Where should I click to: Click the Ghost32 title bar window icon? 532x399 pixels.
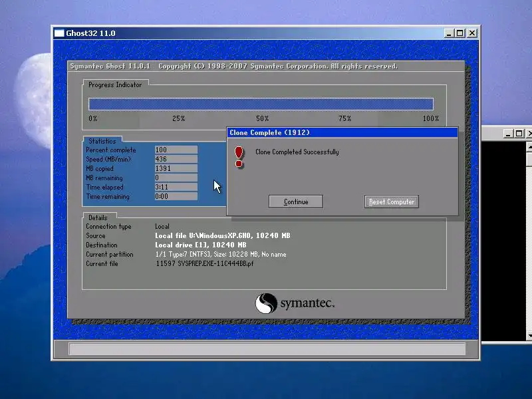(x=59, y=33)
